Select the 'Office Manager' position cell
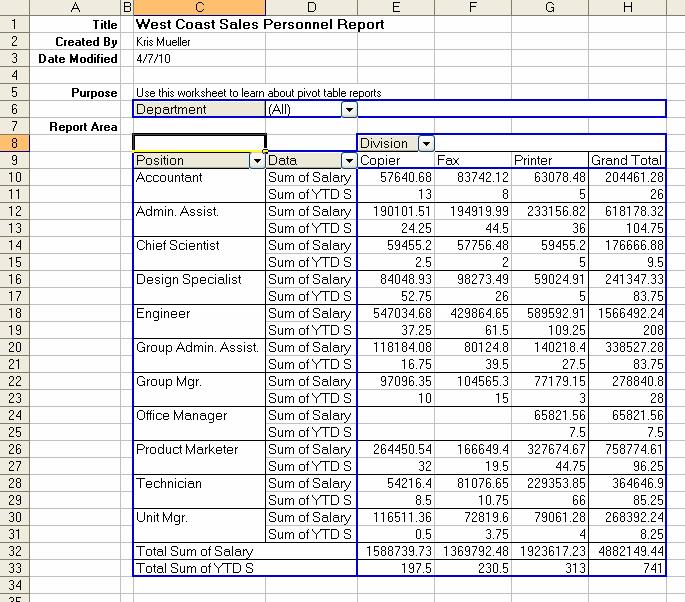 coord(199,415)
